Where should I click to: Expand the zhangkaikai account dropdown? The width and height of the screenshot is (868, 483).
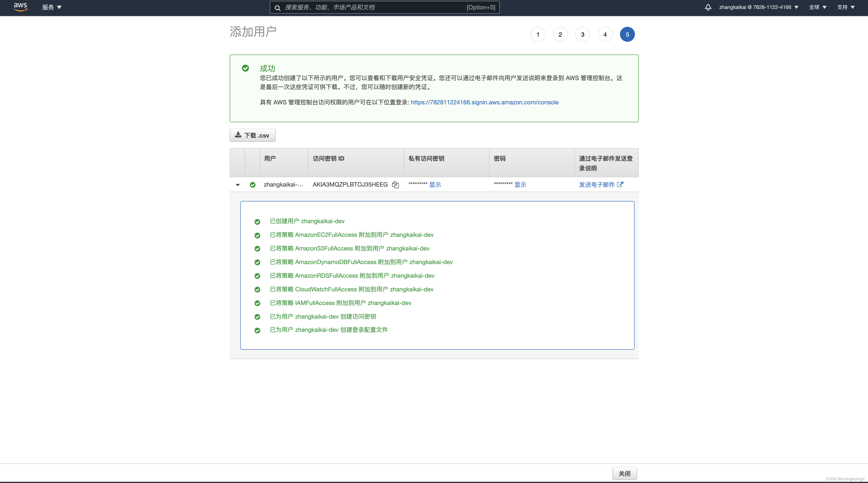pos(758,7)
